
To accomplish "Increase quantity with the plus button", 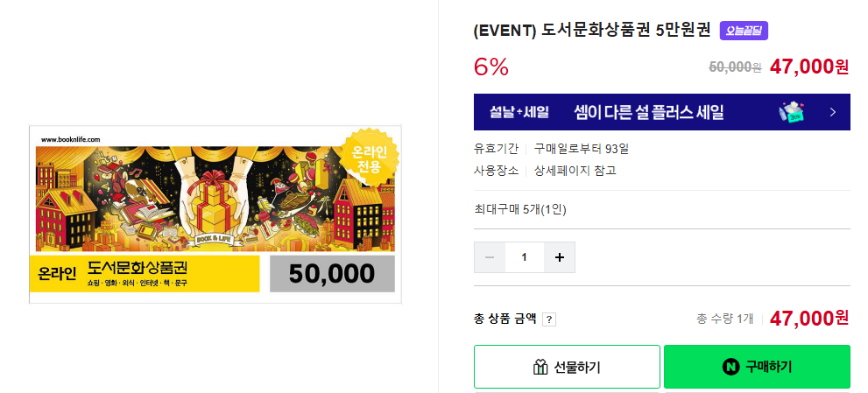I will [559, 257].
